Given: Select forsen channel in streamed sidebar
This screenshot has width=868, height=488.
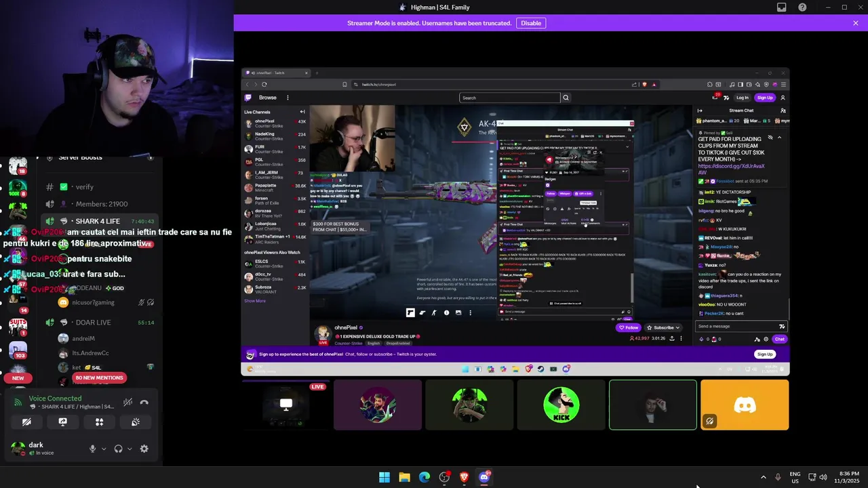Looking at the screenshot, I should (275, 200).
